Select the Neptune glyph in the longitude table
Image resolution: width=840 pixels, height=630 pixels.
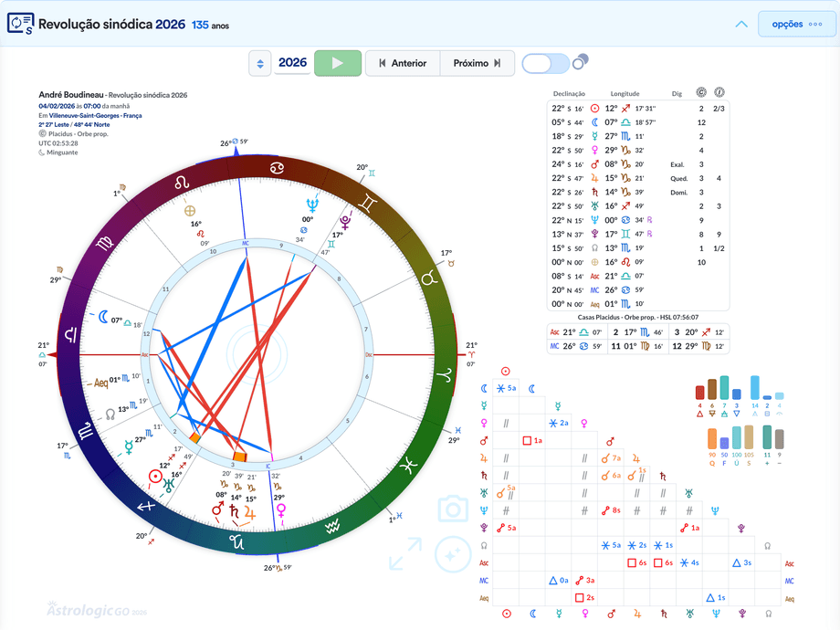point(594,220)
